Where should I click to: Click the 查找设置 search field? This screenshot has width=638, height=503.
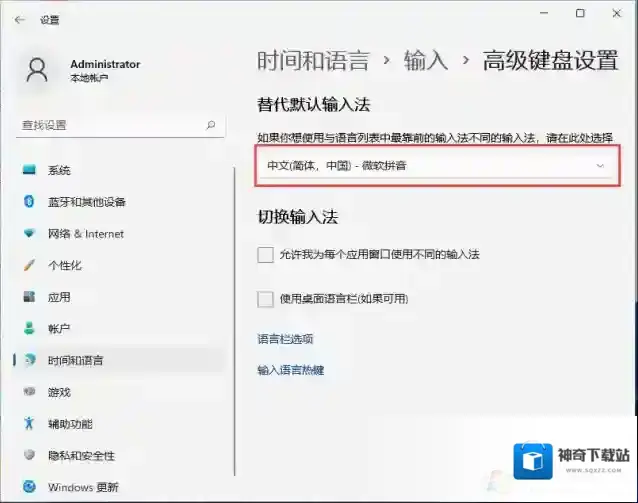110,125
